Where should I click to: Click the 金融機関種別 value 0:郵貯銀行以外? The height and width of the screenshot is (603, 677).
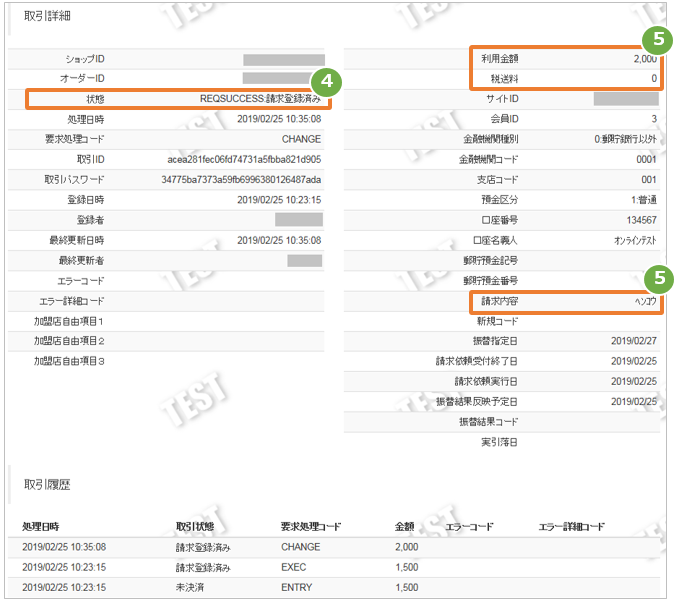626,139
